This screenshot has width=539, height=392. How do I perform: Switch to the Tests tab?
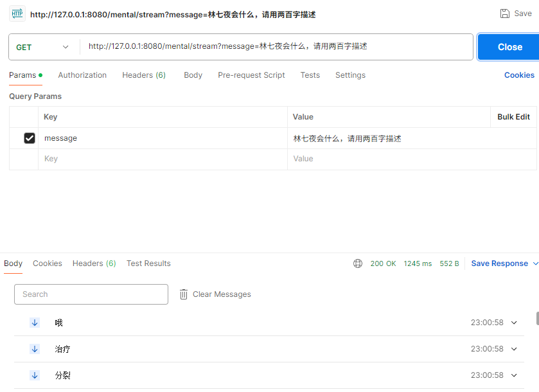310,75
